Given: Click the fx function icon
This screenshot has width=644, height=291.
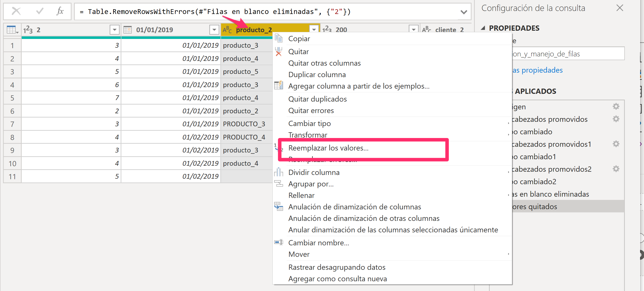Looking at the screenshot, I should click(60, 11).
